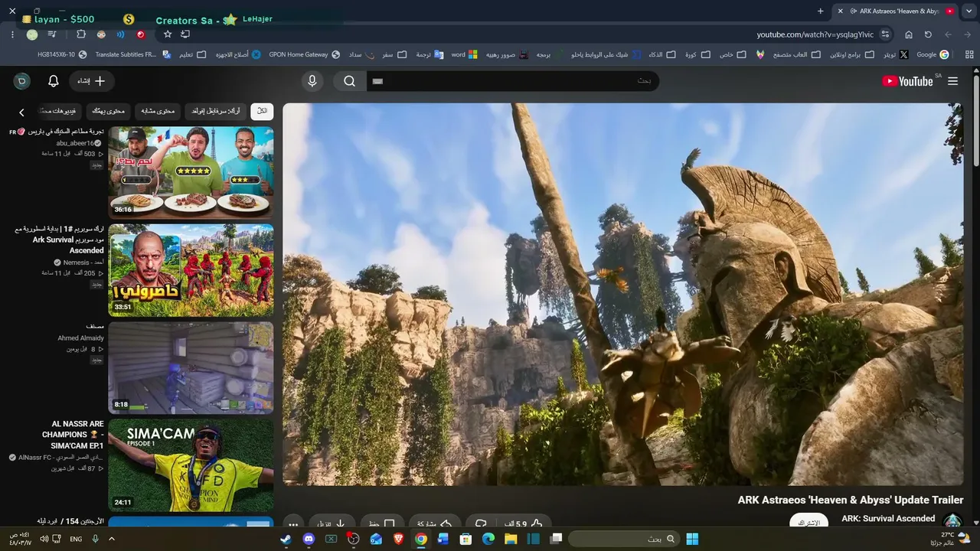Image resolution: width=980 pixels, height=551 pixels.
Task: Open the YouTube hamburger guide menu
Action: 952,81
